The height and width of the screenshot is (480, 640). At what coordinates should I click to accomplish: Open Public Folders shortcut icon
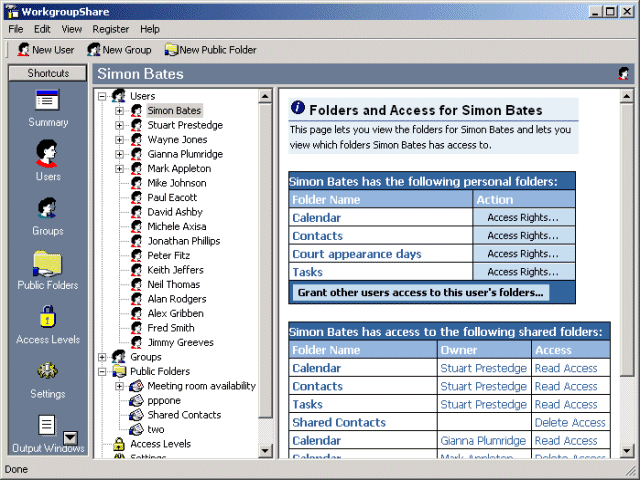pos(47,264)
